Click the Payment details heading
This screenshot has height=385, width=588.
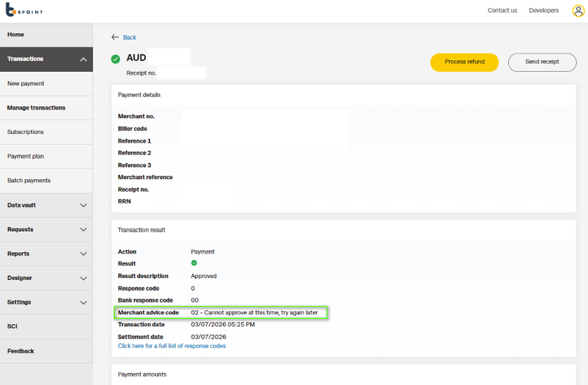(x=139, y=95)
